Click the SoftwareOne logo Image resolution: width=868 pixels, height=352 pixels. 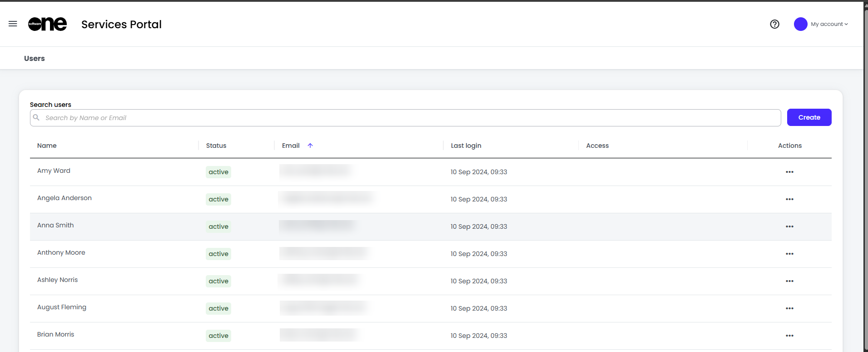48,24
